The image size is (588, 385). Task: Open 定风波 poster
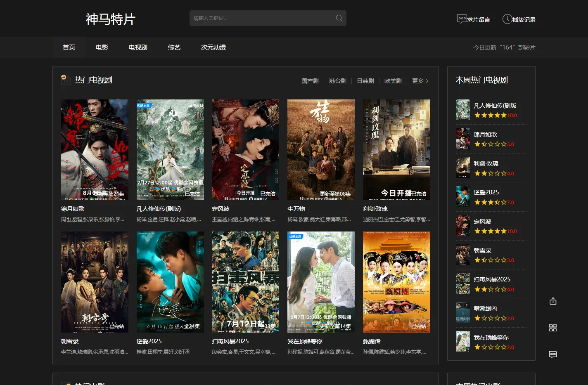click(246, 150)
